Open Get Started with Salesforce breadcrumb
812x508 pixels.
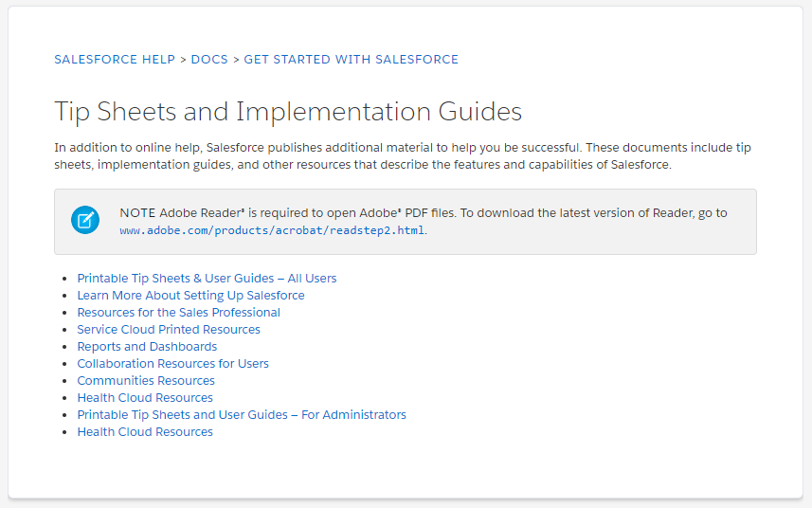[352, 60]
